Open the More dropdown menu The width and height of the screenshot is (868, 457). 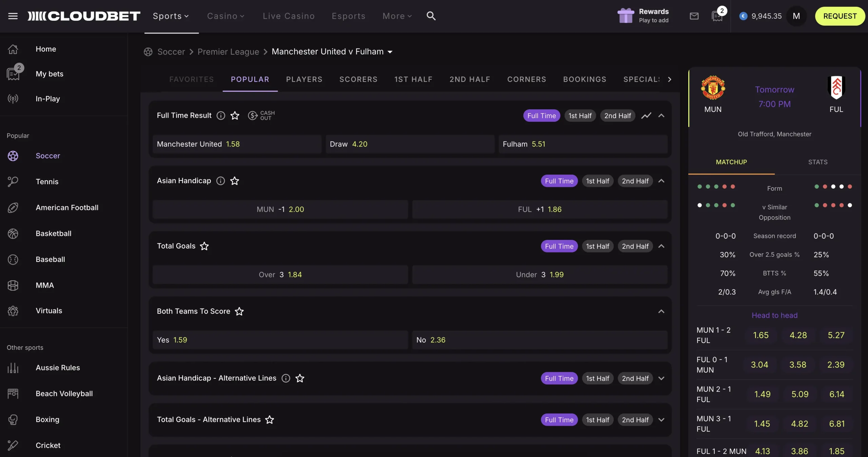(x=397, y=16)
